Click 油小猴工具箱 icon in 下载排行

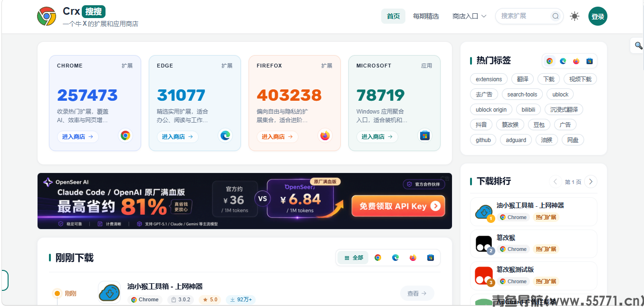[484, 211]
